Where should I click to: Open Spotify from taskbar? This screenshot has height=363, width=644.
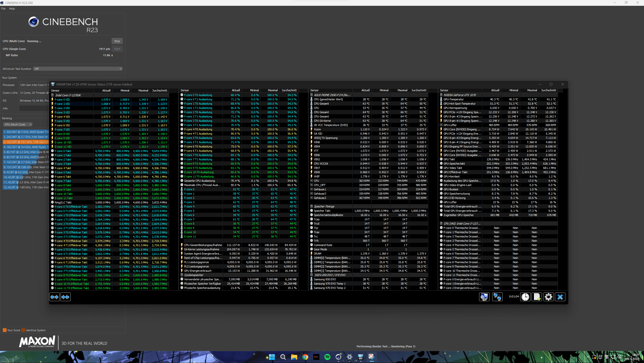[327, 357]
